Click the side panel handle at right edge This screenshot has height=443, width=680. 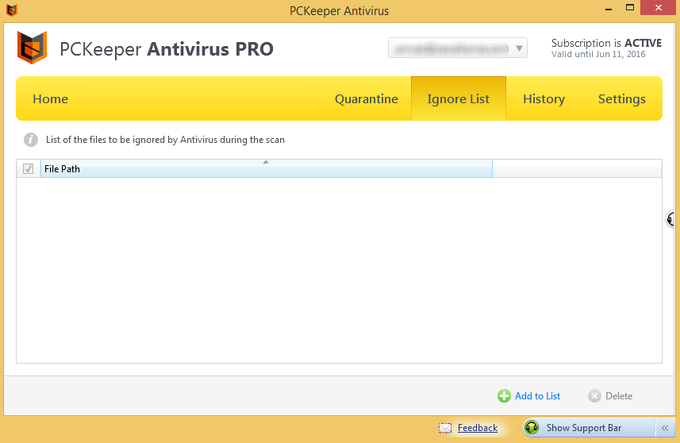(670, 219)
